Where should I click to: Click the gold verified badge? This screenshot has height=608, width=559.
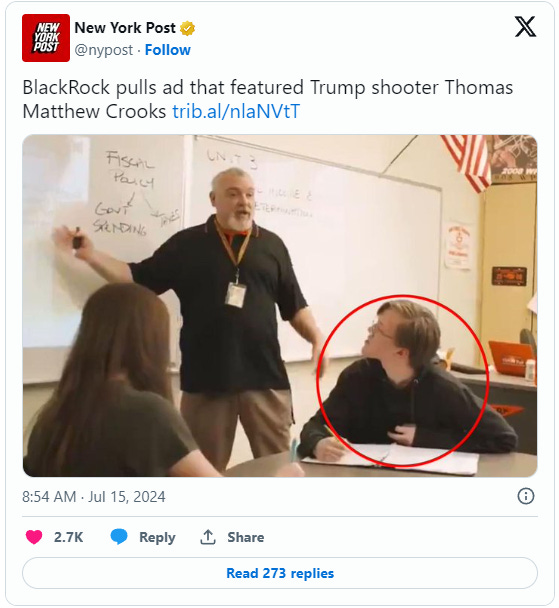coord(187,28)
